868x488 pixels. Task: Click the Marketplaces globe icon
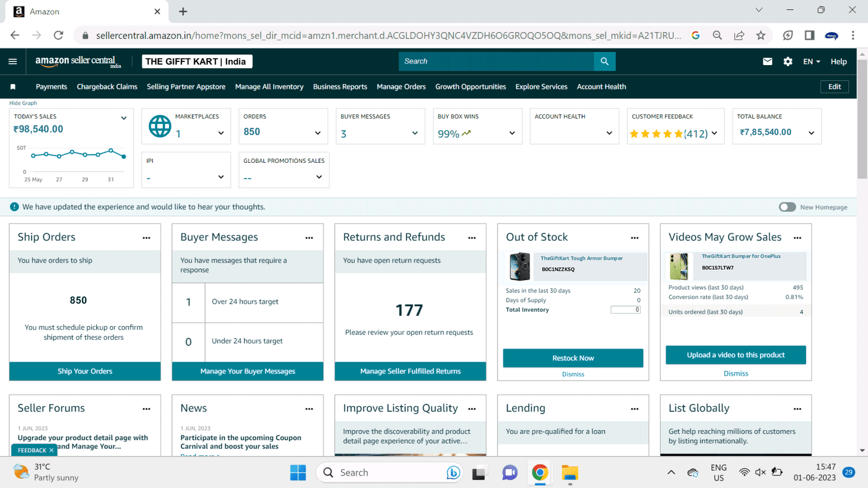pos(160,126)
